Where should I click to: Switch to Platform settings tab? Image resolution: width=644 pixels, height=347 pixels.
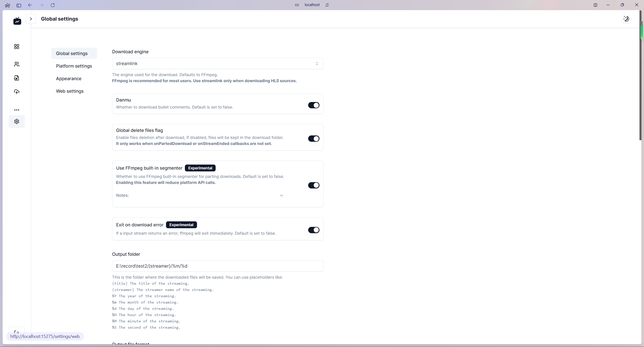click(x=74, y=66)
